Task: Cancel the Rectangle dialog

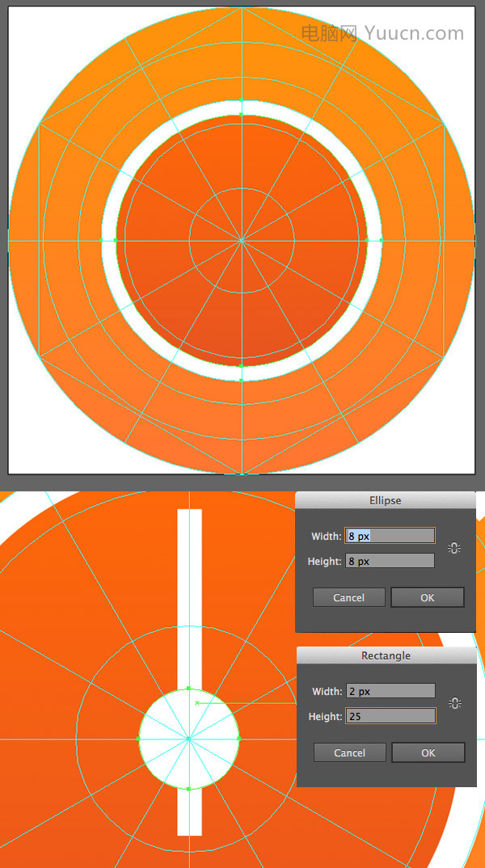Action: 349,752
